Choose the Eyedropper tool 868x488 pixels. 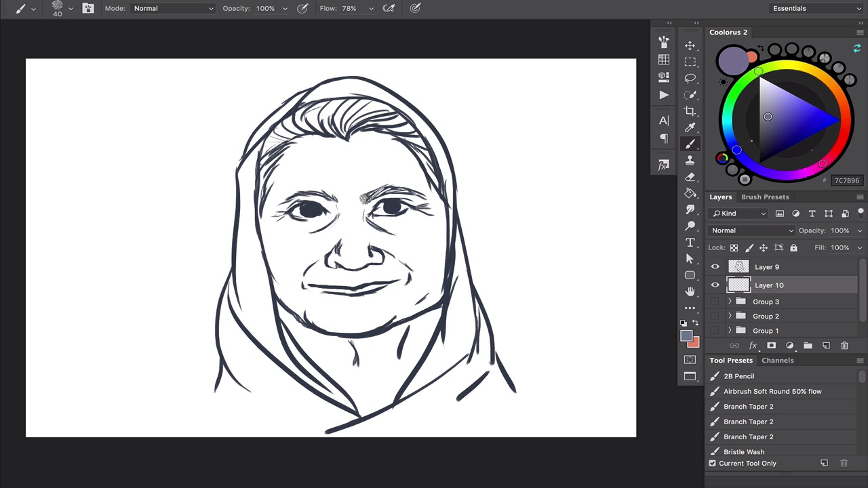click(x=690, y=127)
